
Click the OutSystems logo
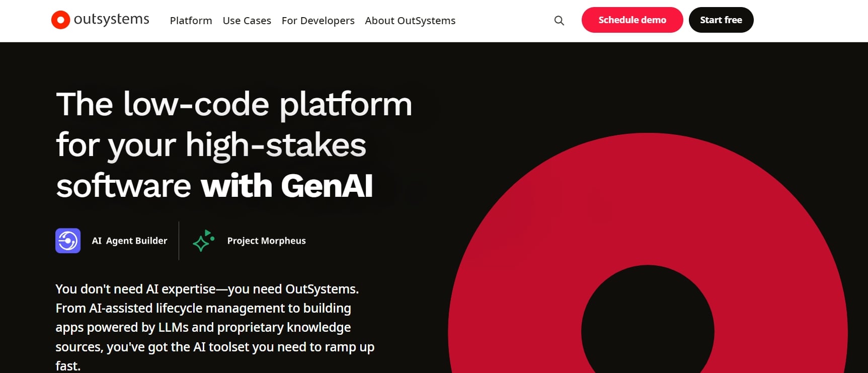100,20
